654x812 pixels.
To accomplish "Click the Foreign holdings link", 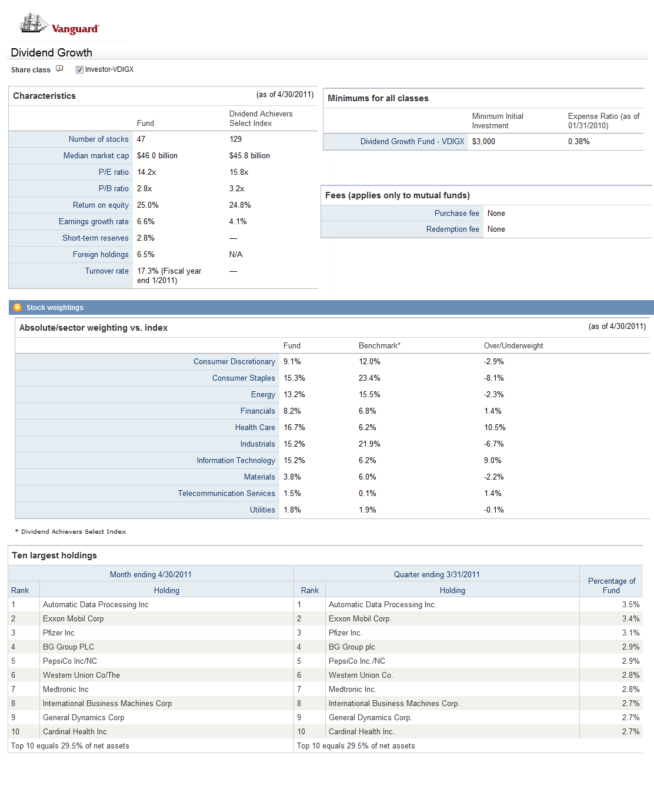I will pyautogui.click(x=99, y=254).
